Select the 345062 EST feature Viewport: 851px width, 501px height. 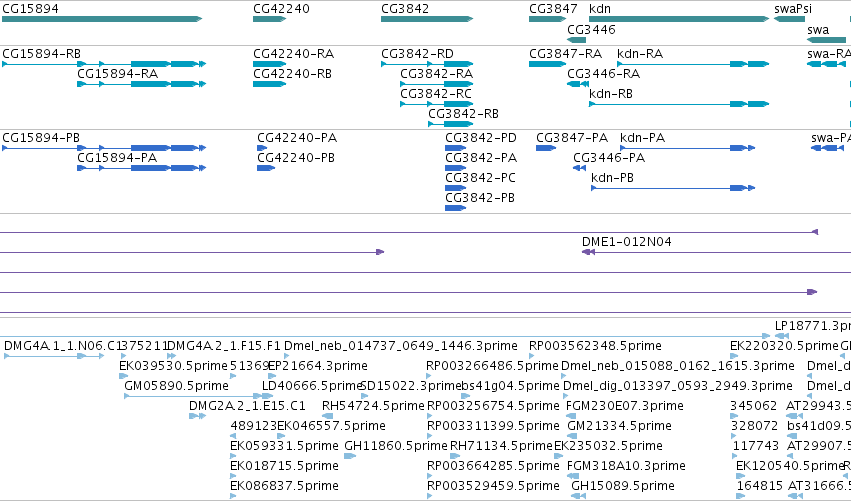(x=733, y=416)
